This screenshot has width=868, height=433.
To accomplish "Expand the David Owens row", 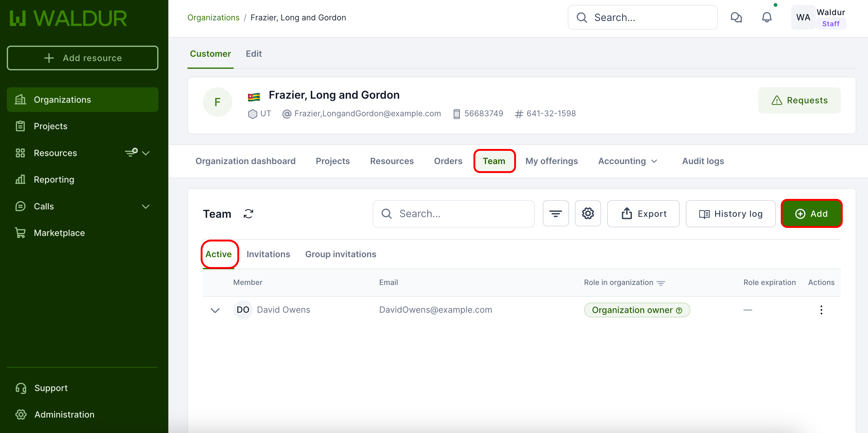I will tap(215, 310).
